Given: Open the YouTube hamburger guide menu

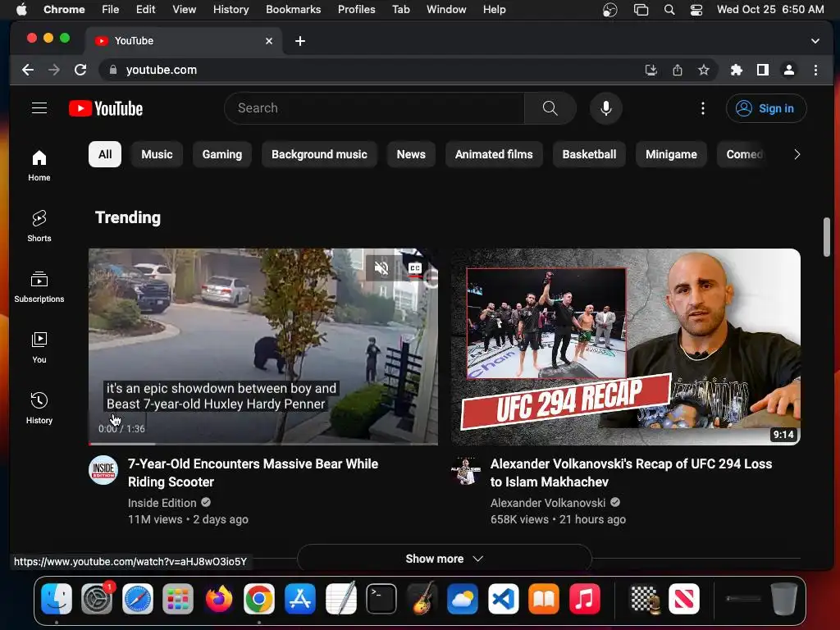Looking at the screenshot, I should [39, 108].
